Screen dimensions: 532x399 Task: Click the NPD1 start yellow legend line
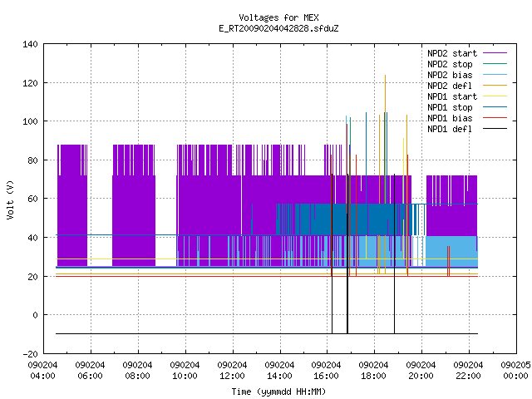[495, 96]
